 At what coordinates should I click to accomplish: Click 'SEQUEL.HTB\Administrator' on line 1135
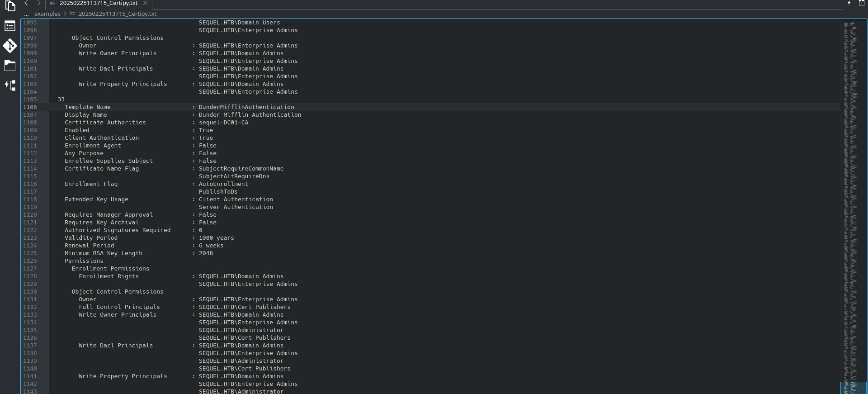pyautogui.click(x=241, y=330)
